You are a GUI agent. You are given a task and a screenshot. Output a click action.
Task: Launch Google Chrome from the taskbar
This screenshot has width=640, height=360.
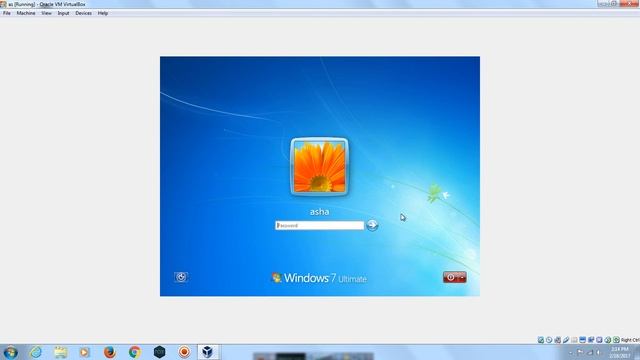pyautogui.click(x=134, y=352)
